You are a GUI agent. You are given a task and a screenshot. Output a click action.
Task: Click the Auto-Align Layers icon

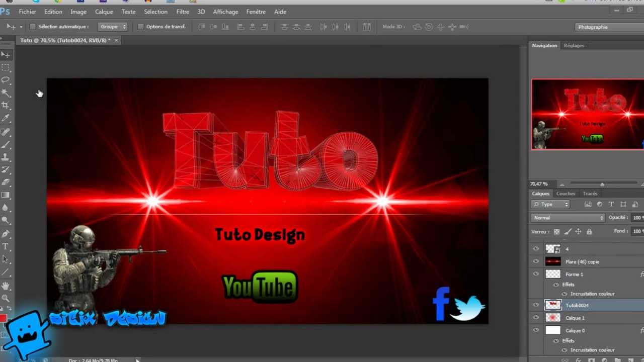[x=367, y=27]
